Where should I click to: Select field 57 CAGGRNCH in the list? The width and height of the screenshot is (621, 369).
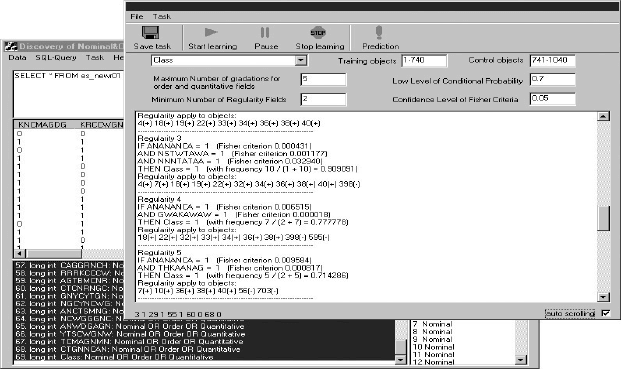[70, 265]
